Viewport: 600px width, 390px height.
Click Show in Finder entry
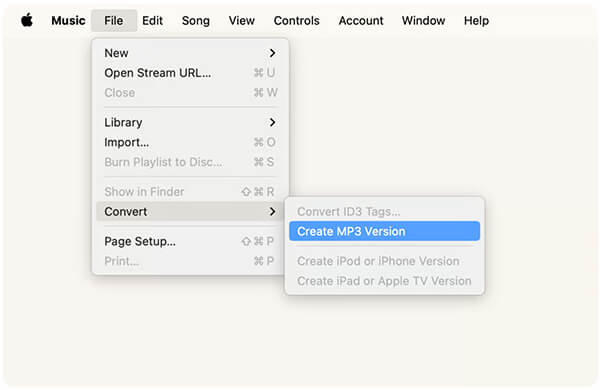pos(190,191)
